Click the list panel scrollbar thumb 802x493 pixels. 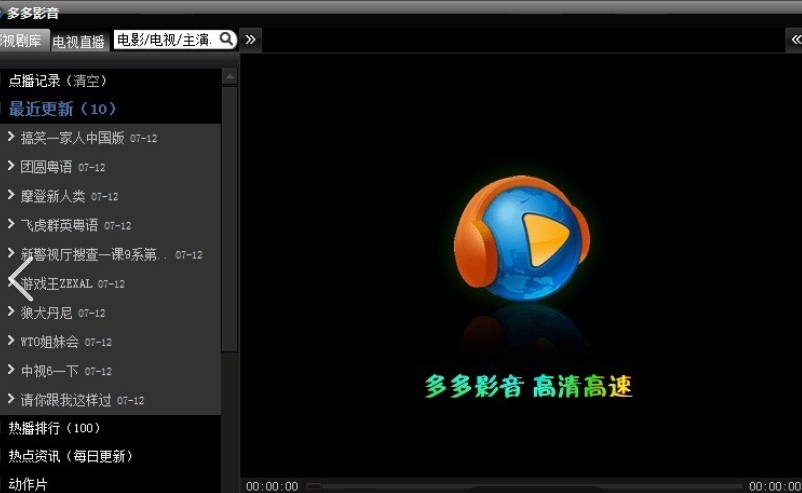230,219
